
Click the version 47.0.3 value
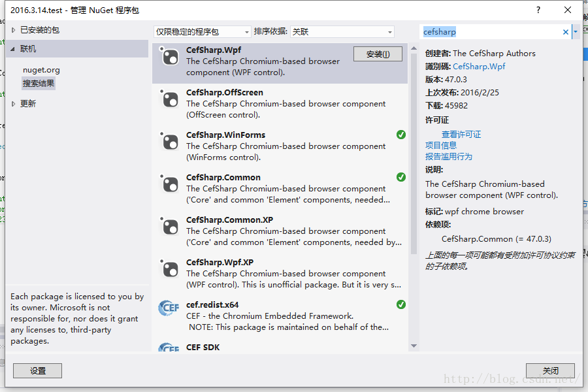pyautogui.click(x=456, y=80)
